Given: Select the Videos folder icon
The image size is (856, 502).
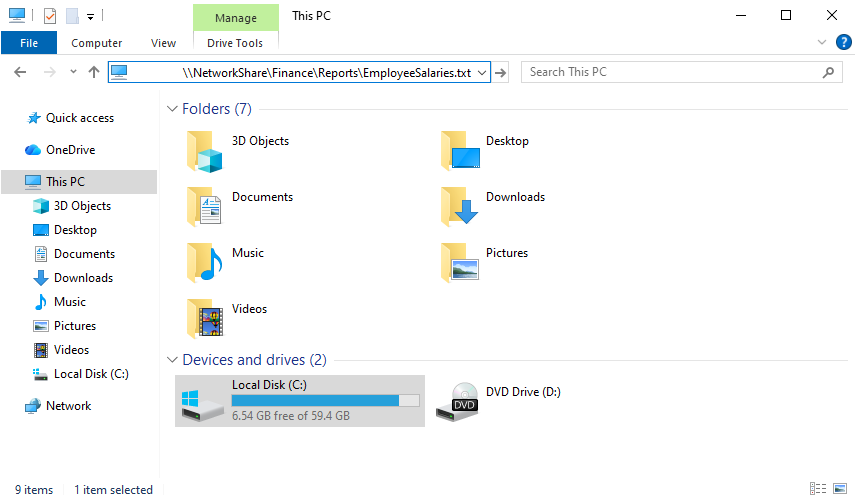Looking at the screenshot, I should (204, 319).
